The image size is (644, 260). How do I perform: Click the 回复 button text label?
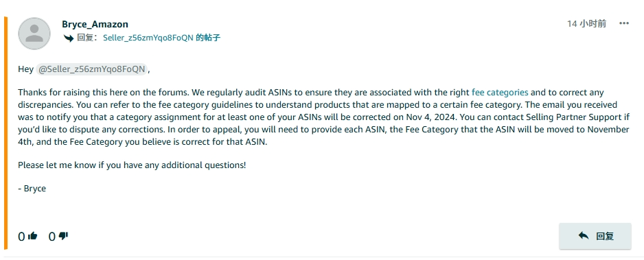pyautogui.click(x=605, y=236)
